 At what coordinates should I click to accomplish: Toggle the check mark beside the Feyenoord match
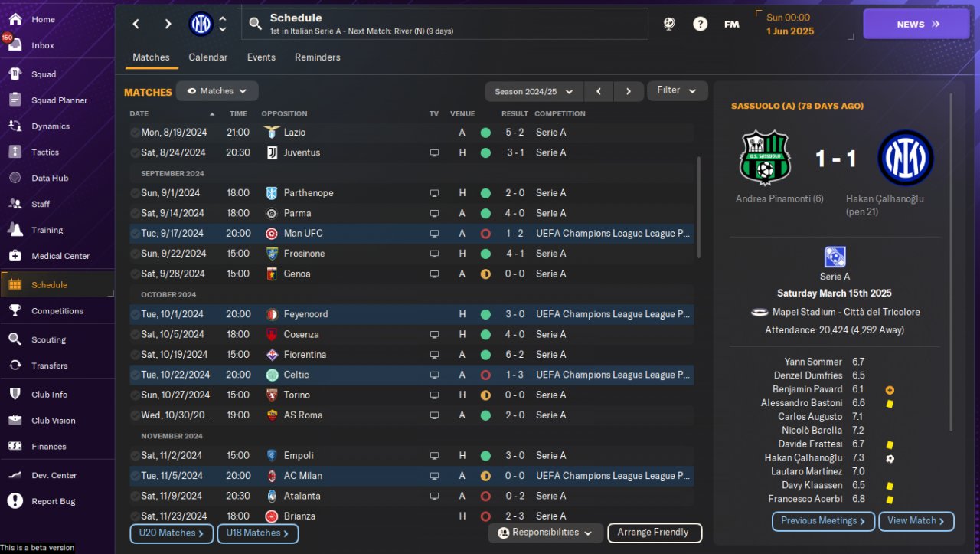coord(135,314)
